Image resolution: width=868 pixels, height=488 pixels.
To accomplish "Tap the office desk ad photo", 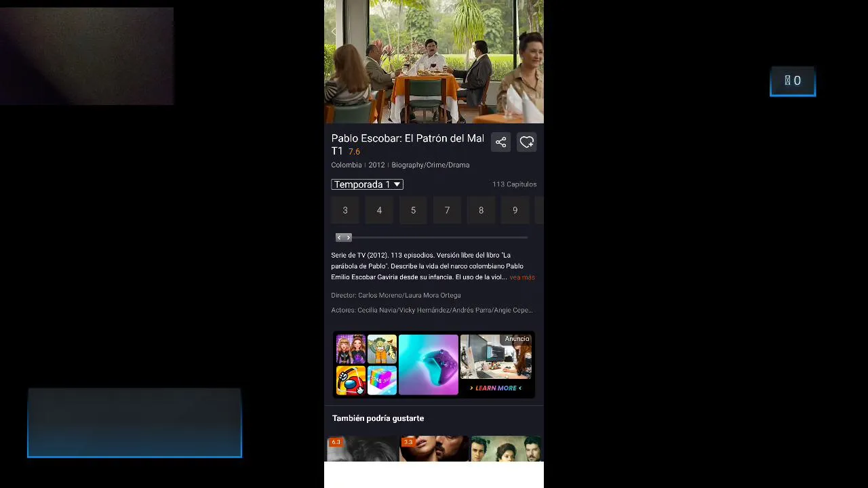I will coord(496,357).
